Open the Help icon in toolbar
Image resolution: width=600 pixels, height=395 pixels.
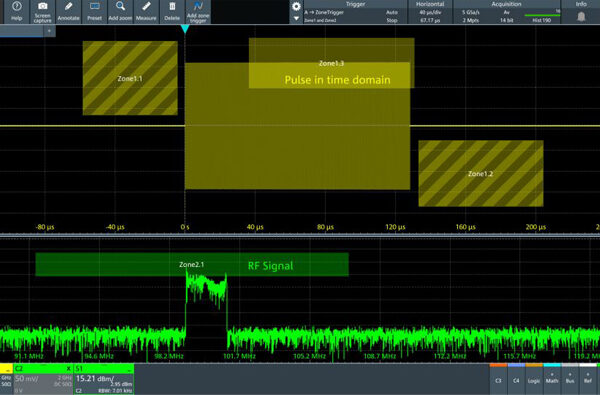[x=16, y=11]
